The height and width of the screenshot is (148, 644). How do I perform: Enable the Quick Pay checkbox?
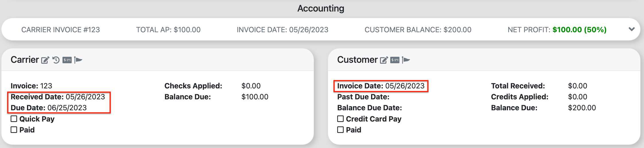click(14, 119)
